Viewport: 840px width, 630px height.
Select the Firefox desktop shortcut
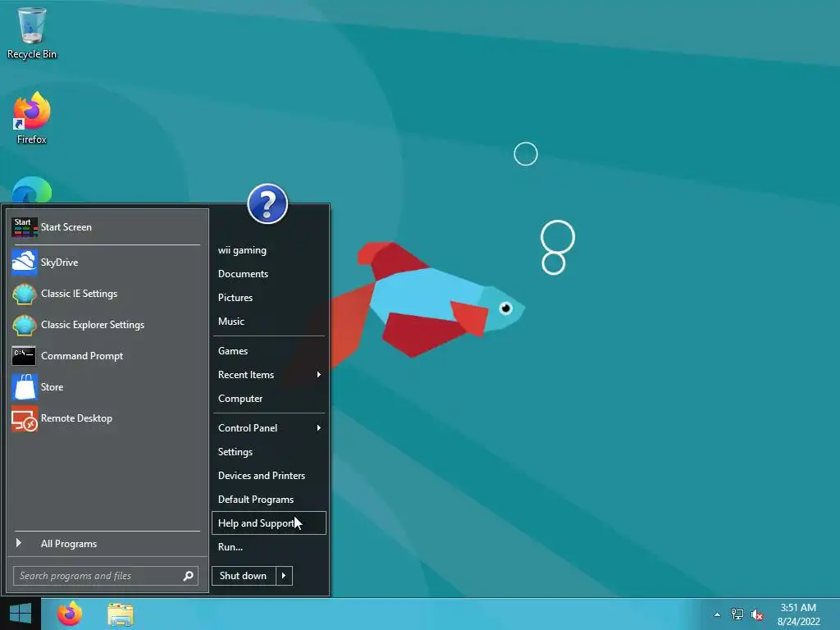point(32,117)
